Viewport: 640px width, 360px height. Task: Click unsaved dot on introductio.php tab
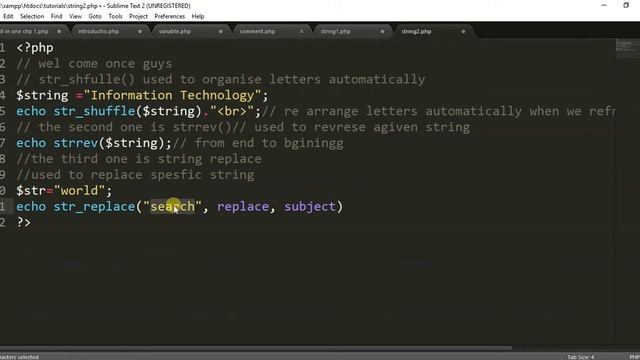(x=140, y=31)
